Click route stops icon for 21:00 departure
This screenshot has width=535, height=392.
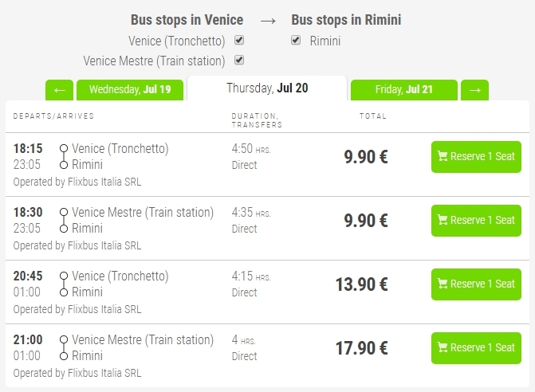point(64,348)
